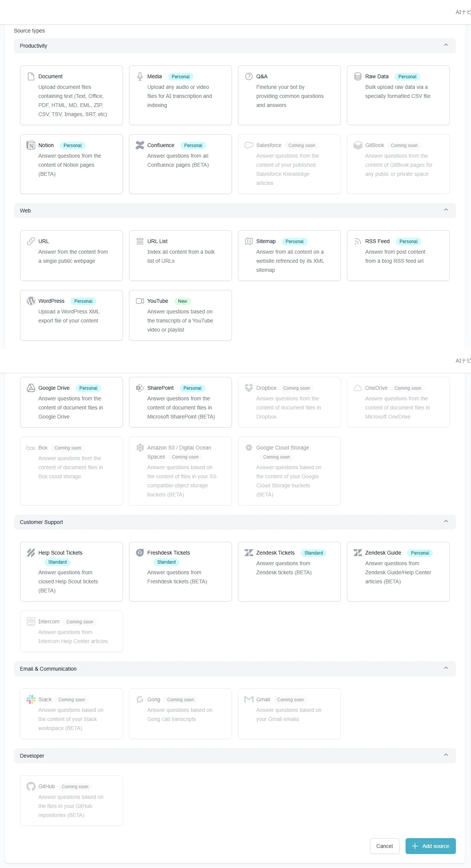Click the OneDrive cloud icon
The width and height of the screenshot is (471, 868).
(358, 388)
